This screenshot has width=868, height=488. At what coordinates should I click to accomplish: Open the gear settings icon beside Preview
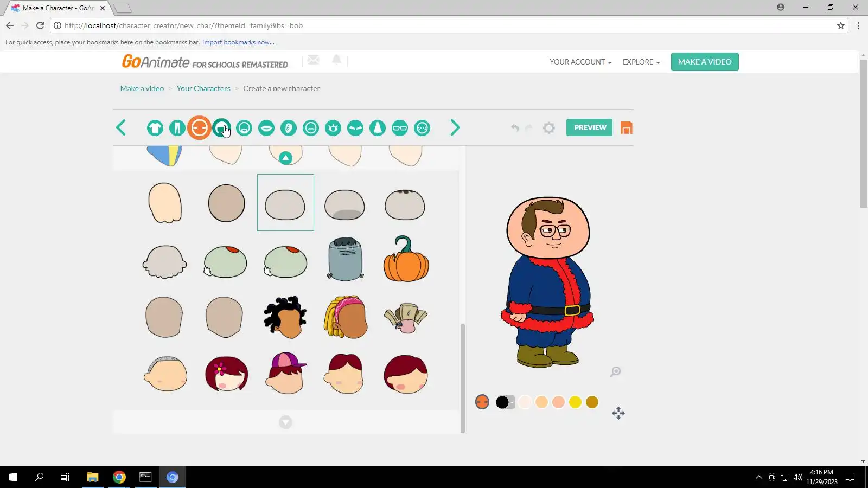pyautogui.click(x=549, y=128)
